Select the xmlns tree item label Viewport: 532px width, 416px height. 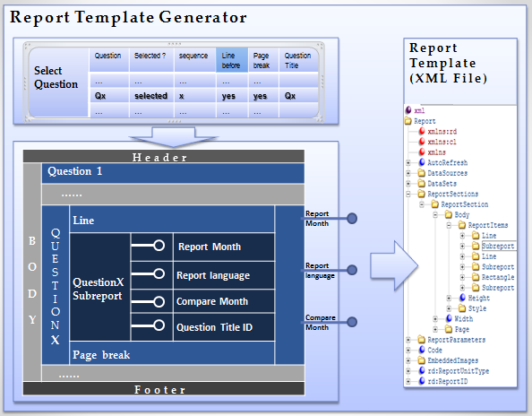(x=436, y=152)
